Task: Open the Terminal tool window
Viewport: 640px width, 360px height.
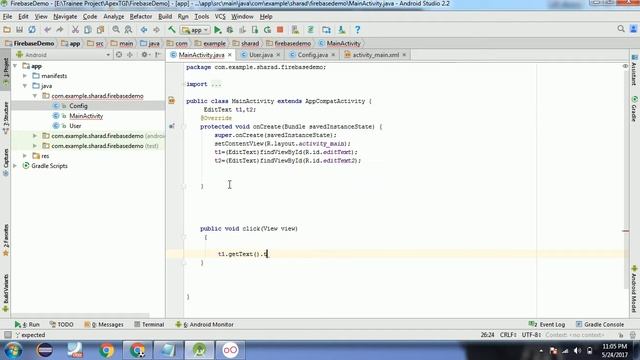Action: tap(149, 324)
